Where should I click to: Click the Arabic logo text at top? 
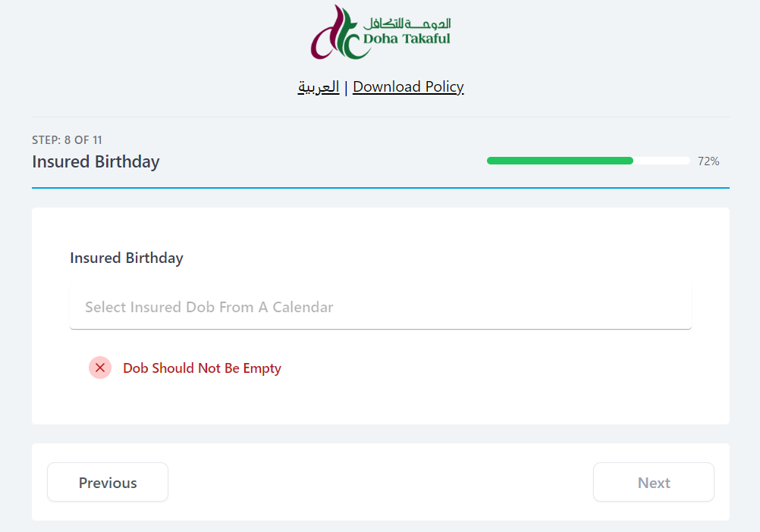407,23
